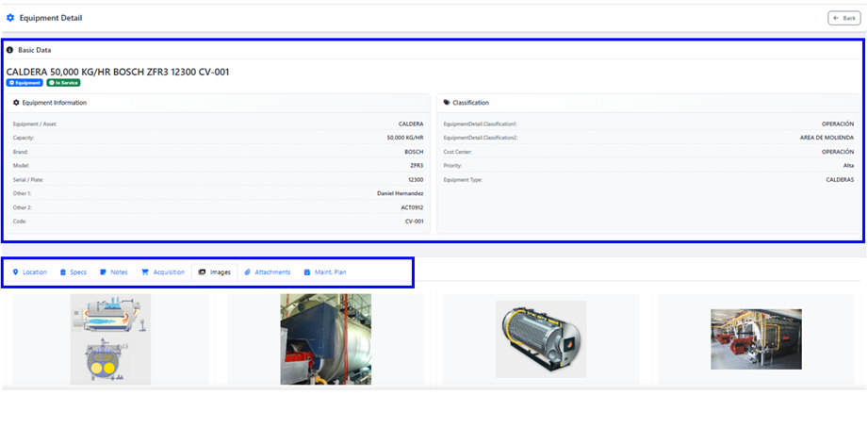
Task: Open the Location tab
Action: 30,272
